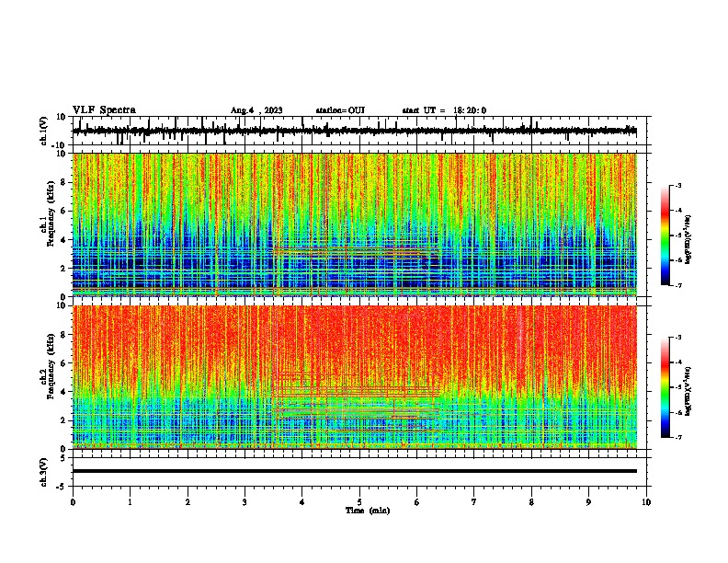The height and width of the screenshot is (563, 728).
Task: Click time axis tick label "5"
Action: pyautogui.click(x=359, y=502)
